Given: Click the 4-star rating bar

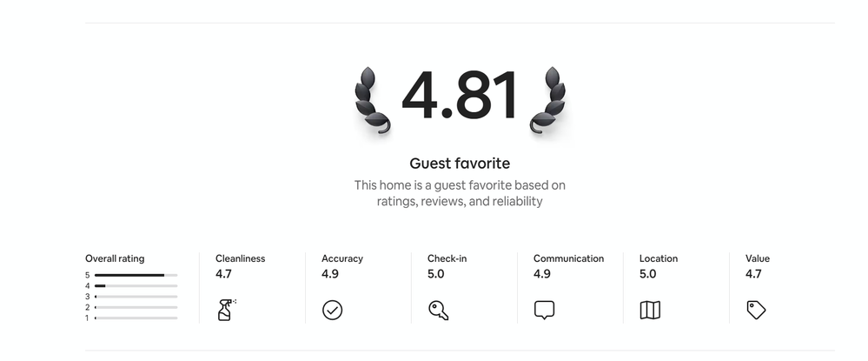Looking at the screenshot, I should click(136, 285).
